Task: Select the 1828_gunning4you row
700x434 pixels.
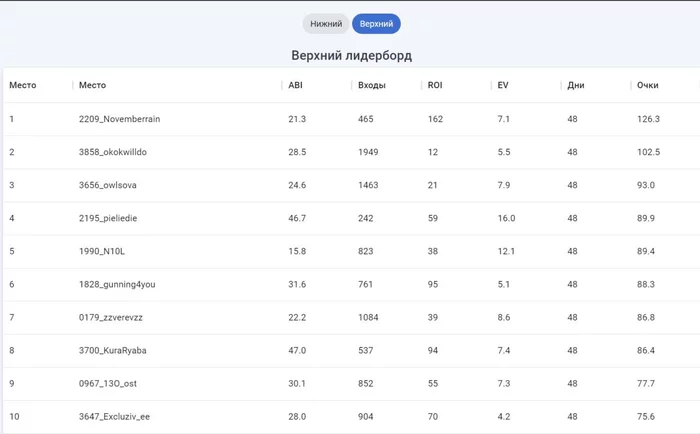Action: point(351,284)
